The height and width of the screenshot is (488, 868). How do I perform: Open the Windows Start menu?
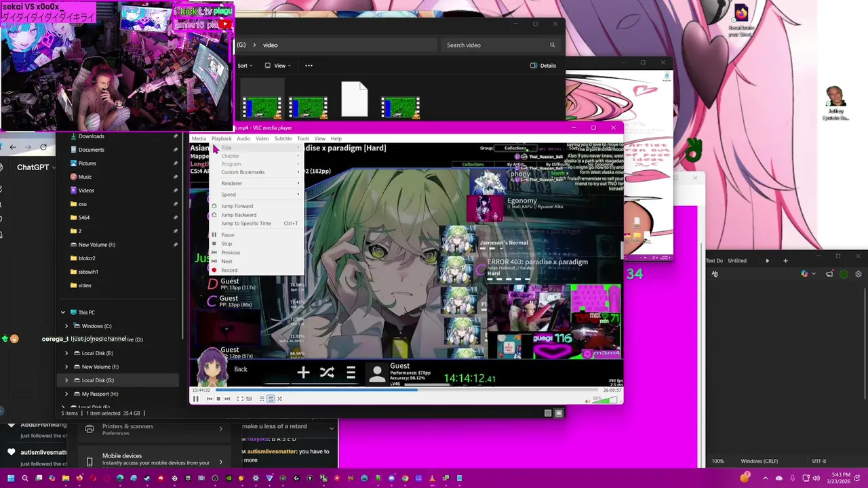coord(11,478)
